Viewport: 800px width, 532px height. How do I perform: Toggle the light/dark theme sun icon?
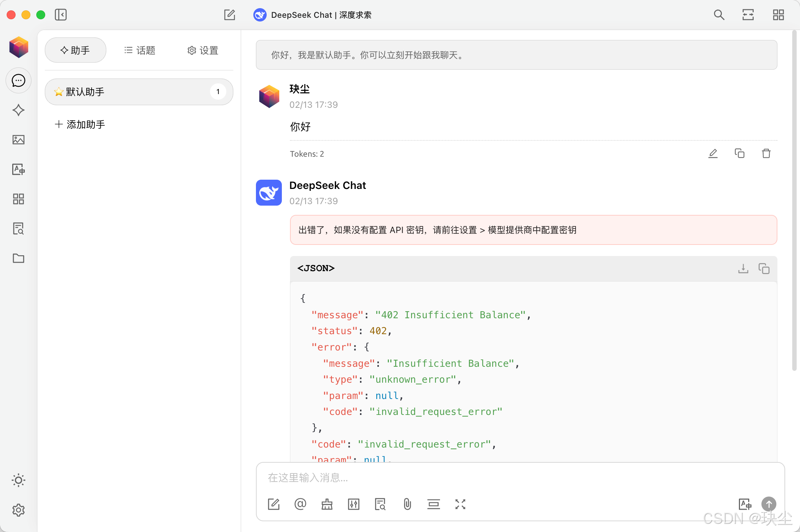(x=19, y=481)
